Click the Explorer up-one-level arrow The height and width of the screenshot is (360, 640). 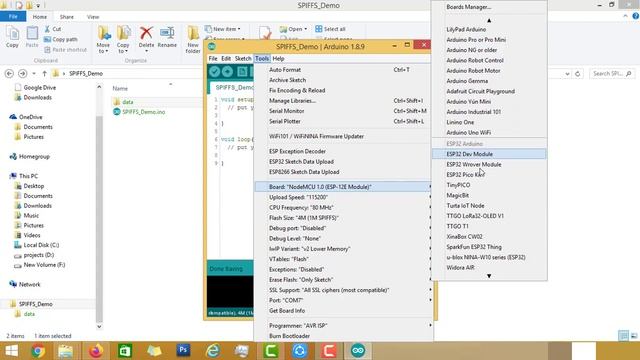pos(44,73)
